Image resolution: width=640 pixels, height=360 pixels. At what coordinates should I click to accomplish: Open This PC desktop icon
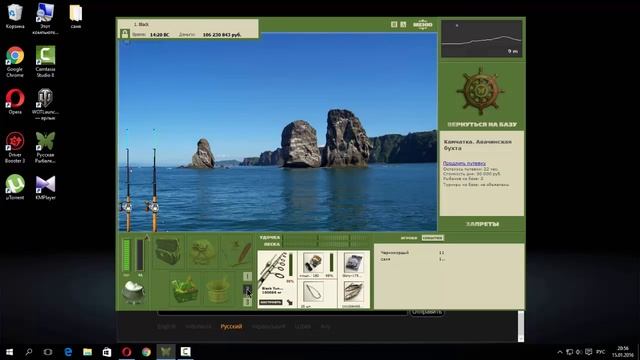[45, 18]
